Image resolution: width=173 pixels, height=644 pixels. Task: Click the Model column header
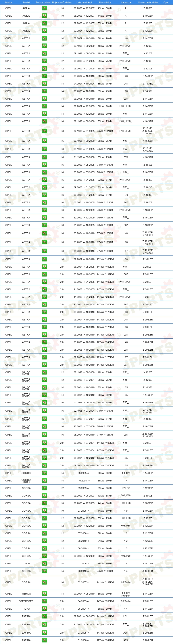pos(26,2)
